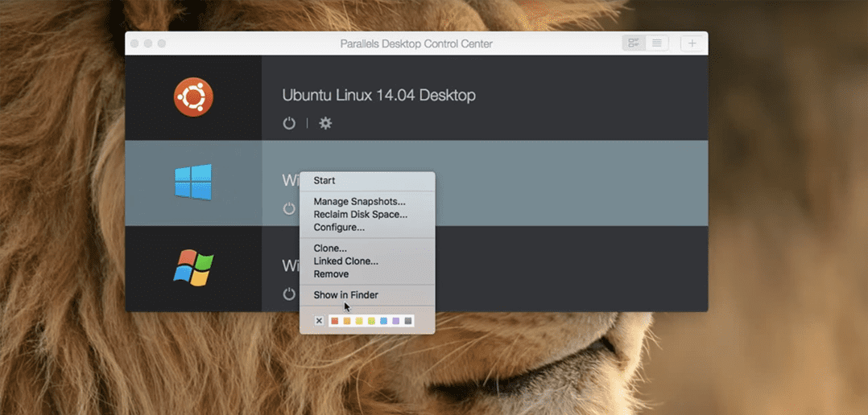Apply the gray color label
Image resolution: width=868 pixels, height=415 pixels.
click(408, 321)
